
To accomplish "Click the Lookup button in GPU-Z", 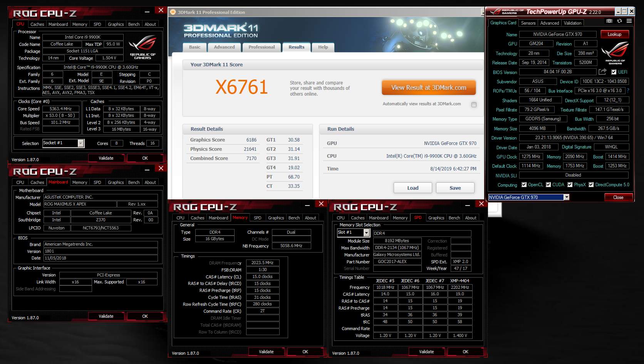I will (x=614, y=34).
